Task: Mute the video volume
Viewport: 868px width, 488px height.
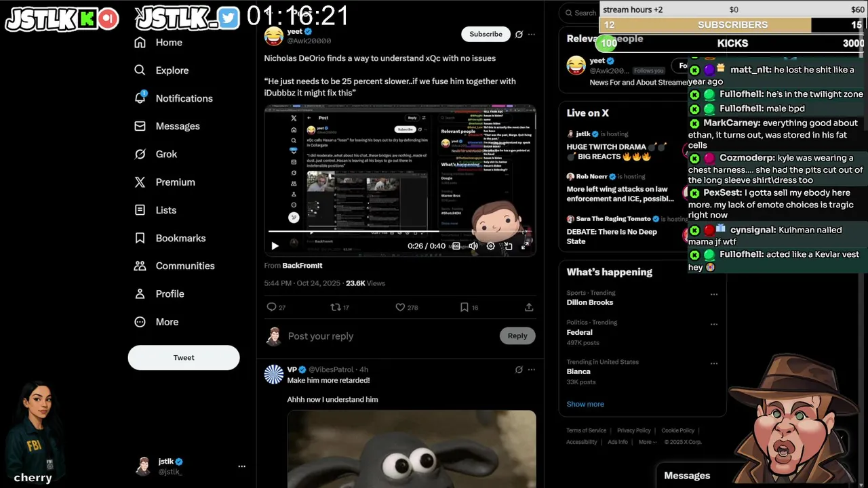Action: [x=473, y=246]
